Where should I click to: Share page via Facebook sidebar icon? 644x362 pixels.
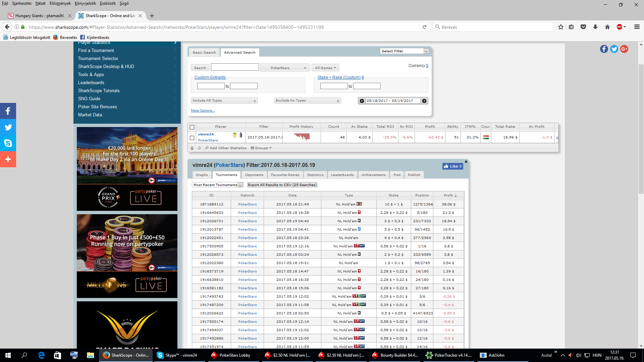[x=8, y=111]
